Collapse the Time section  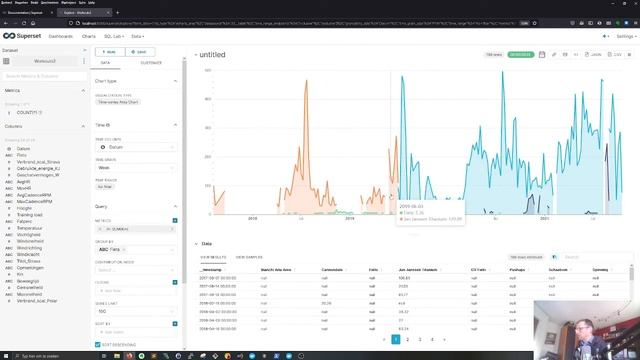tap(175, 125)
